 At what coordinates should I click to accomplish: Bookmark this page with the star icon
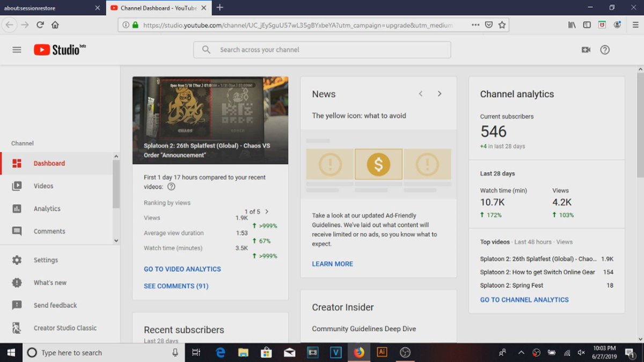coord(502,25)
